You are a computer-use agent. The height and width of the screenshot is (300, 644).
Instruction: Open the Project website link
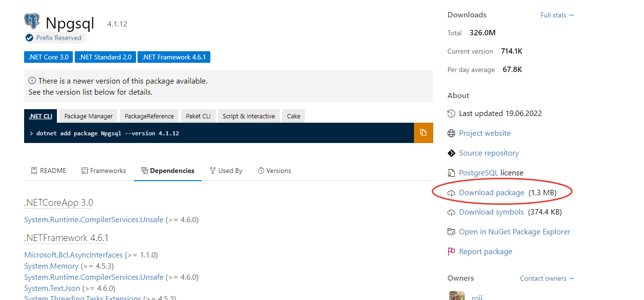click(485, 133)
